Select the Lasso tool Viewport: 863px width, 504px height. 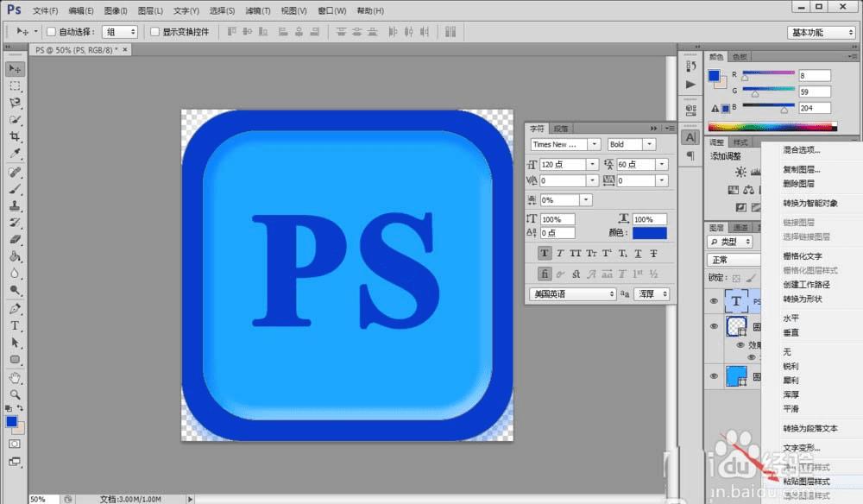click(x=15, y=103)
